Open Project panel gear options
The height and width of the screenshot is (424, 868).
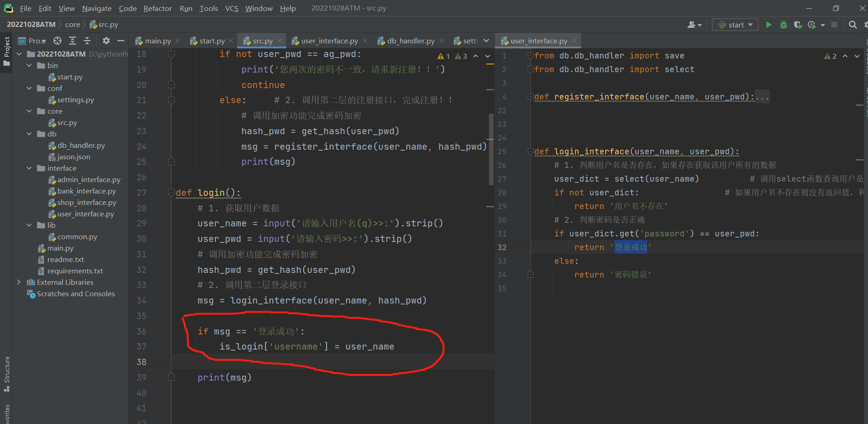[x=106, y=41]
